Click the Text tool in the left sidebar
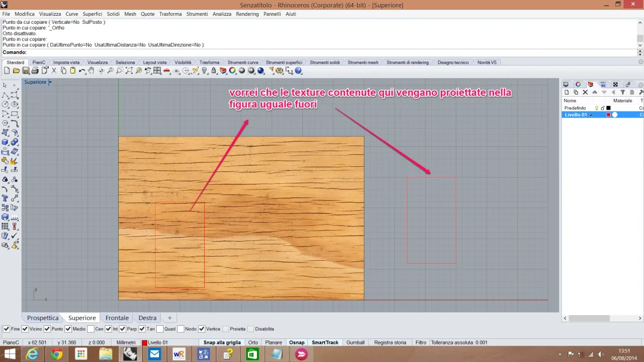Image resolution: width=644 pixels, height=362 pixels. click(5, 199)
